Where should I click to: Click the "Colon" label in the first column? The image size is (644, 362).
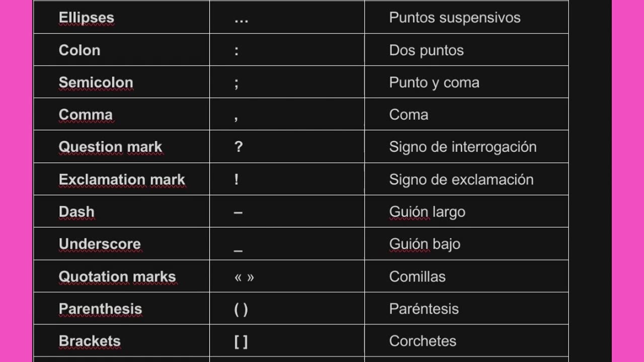pos(79,50)
